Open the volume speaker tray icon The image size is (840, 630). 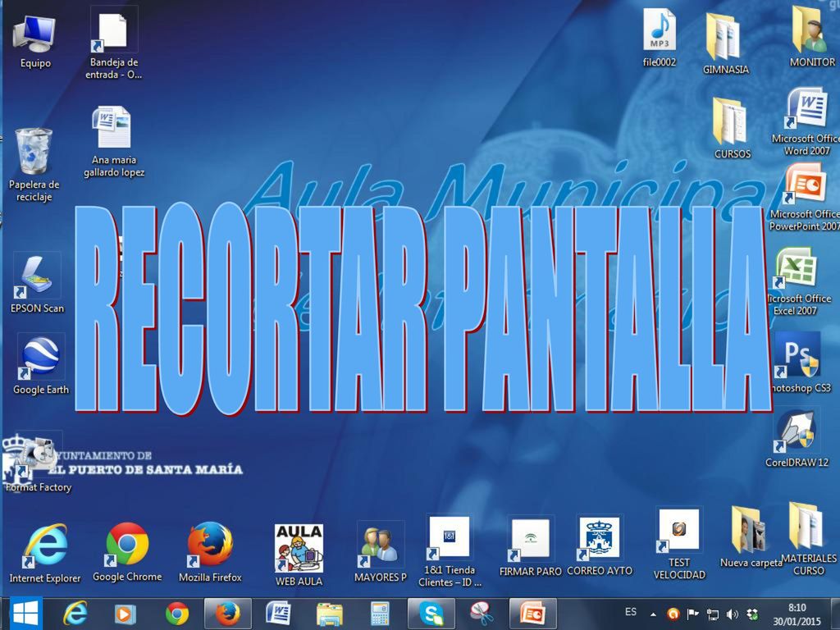[733, 614]
